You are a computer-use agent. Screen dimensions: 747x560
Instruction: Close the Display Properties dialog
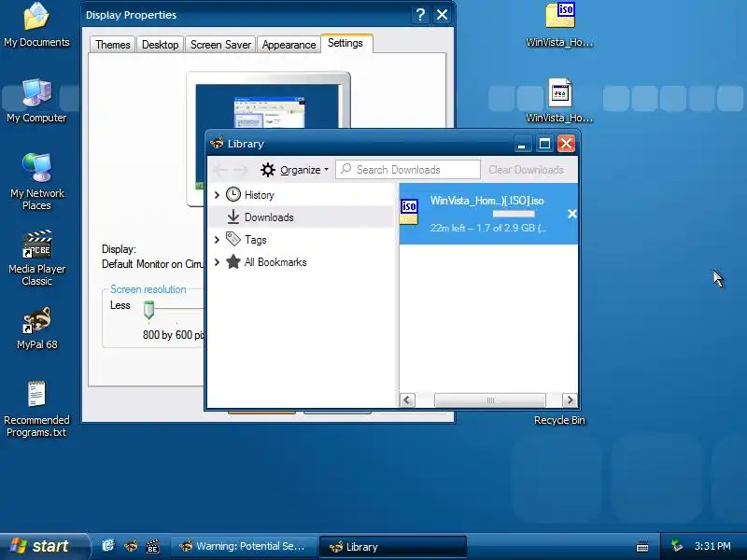(442, 15)
